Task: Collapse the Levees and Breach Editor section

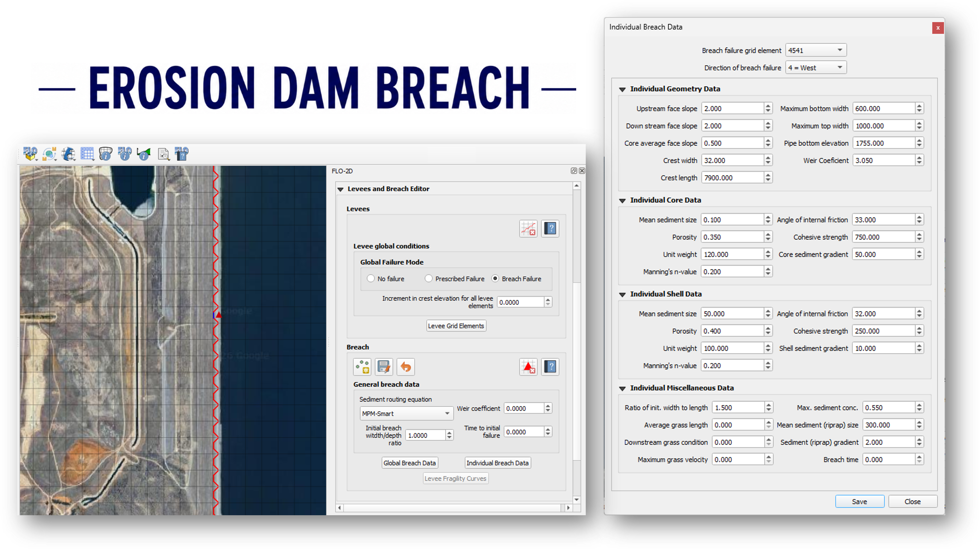Action: 340,189
